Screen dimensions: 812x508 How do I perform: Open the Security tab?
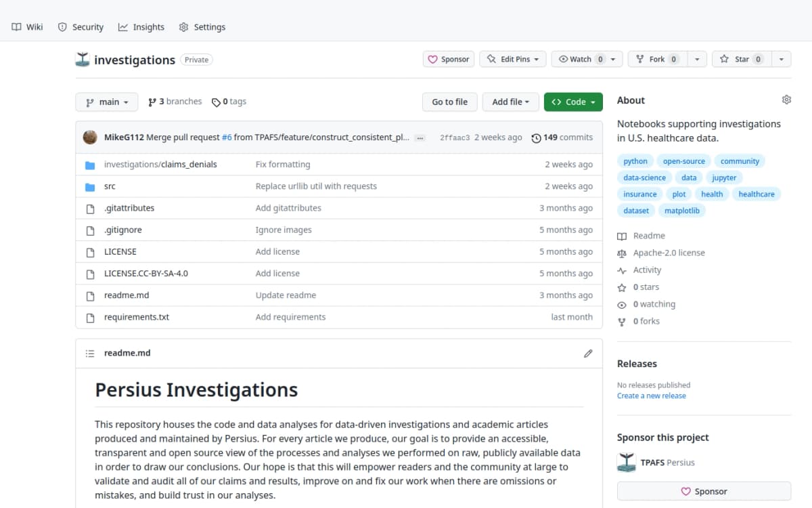(81, 27)
